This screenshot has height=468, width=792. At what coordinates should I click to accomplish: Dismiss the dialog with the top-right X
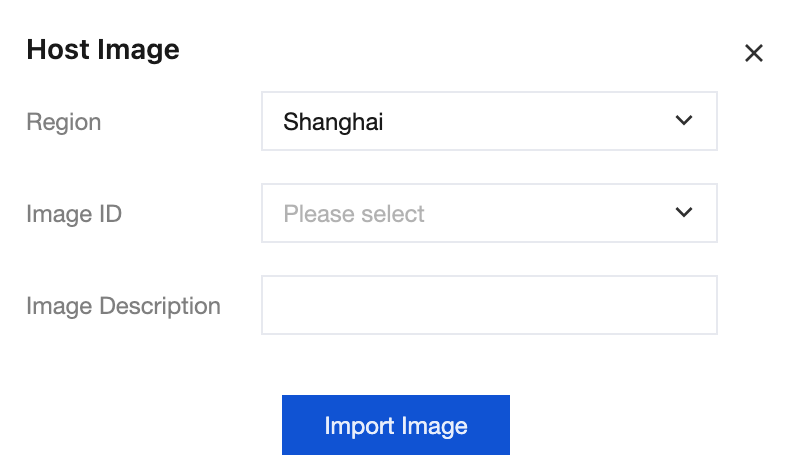pos(753,53)
